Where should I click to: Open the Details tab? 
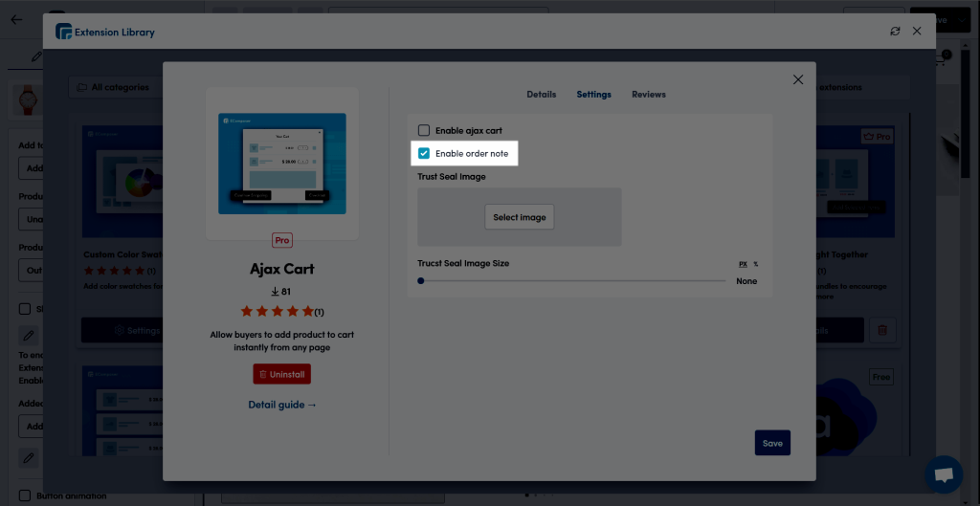[542, 95]
